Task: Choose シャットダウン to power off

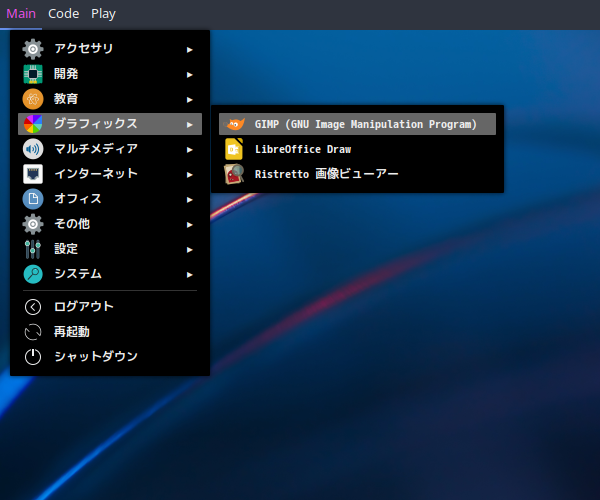Action: click(110, 357)
